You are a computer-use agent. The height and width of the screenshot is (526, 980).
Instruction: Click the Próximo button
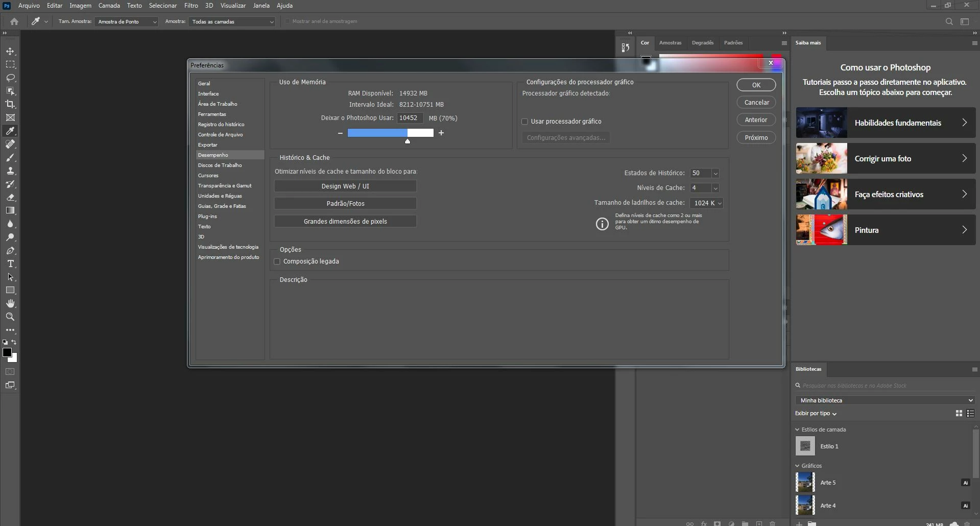tap(756, 138)
